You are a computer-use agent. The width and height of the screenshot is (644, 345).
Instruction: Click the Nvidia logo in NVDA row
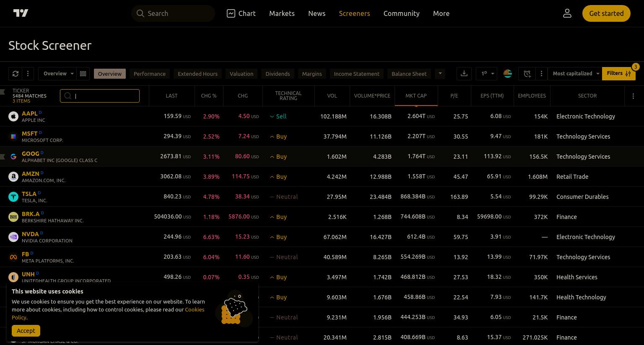[13, 237]
